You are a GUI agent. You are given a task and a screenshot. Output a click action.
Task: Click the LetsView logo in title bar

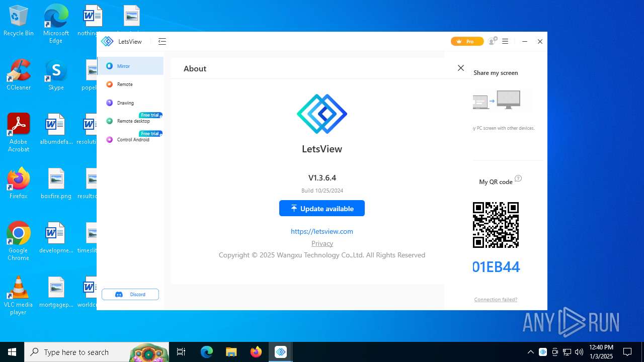[x=107, y=42]
